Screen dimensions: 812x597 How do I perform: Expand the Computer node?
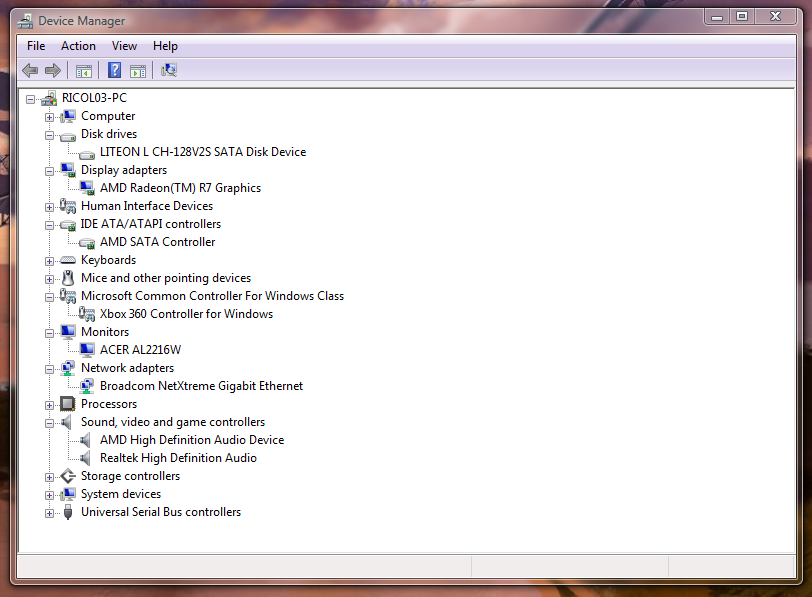click(x=50, y=117)
